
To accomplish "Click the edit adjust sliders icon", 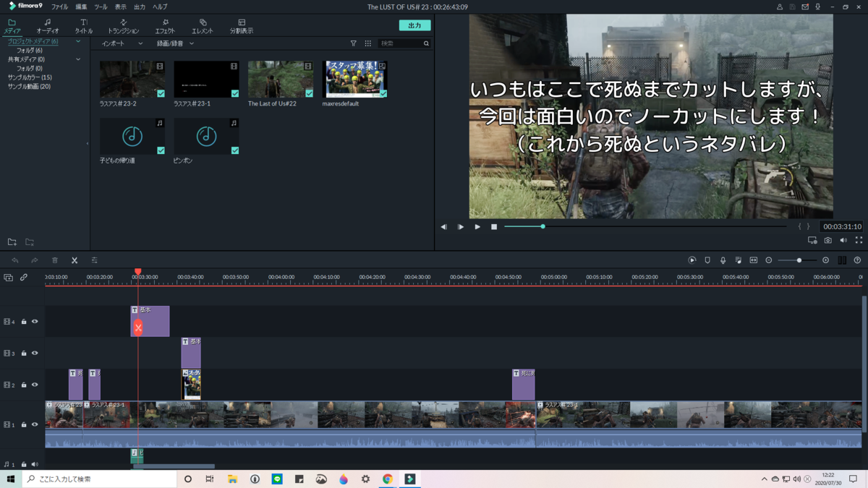I will pyautogui.click(x=94, y=260).
